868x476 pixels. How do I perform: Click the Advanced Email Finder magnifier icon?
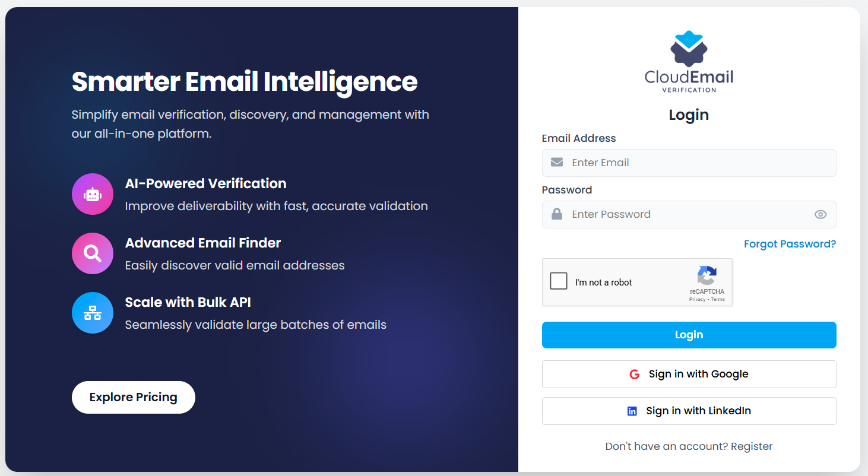click(93, 253)
